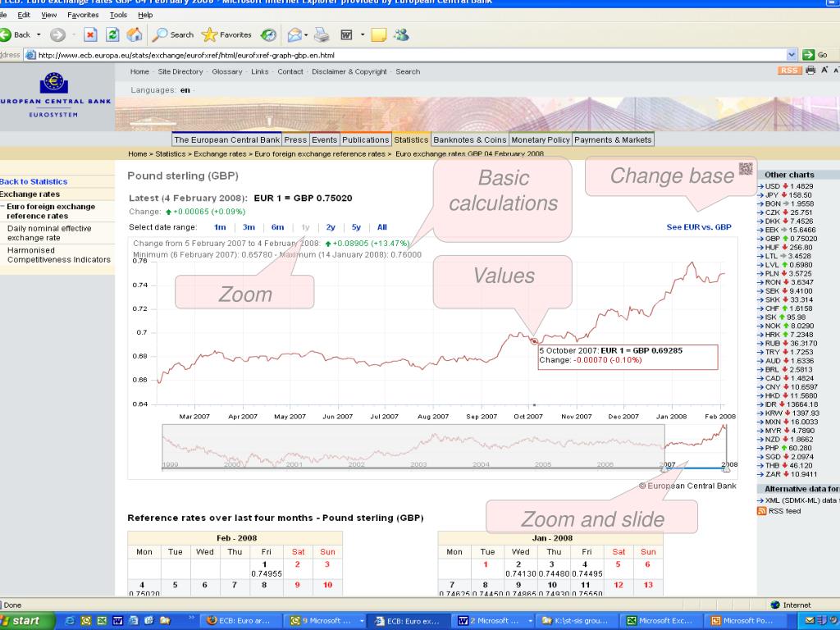Open the Monetary Policy tab
This screenshot has height=630, width=840.
(541, 139)
